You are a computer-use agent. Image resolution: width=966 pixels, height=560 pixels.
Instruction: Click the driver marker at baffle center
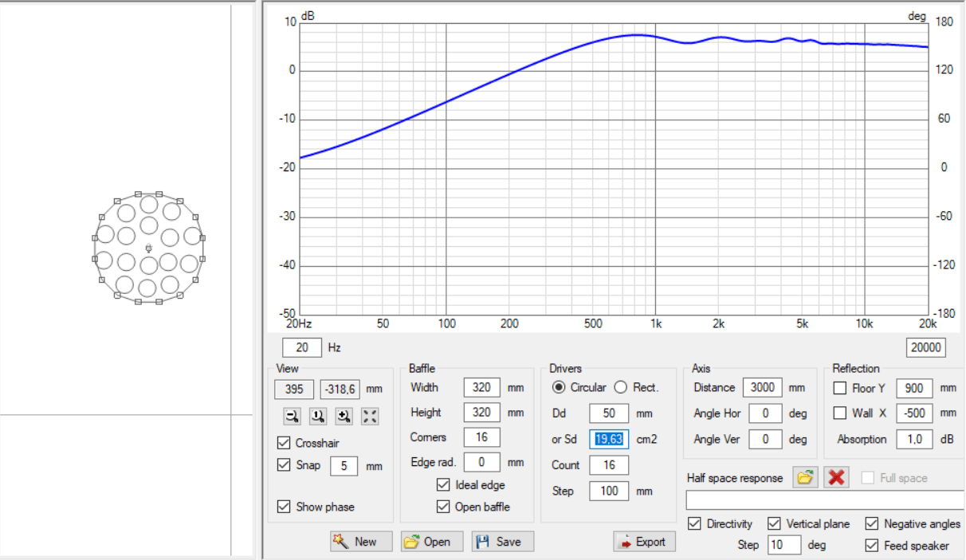(x=148, y=249)
